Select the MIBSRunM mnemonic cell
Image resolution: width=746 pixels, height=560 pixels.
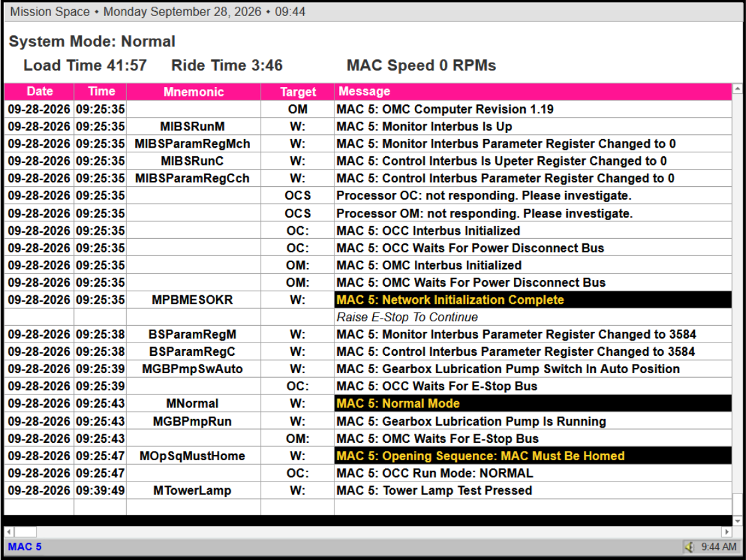tap(193, 126)
